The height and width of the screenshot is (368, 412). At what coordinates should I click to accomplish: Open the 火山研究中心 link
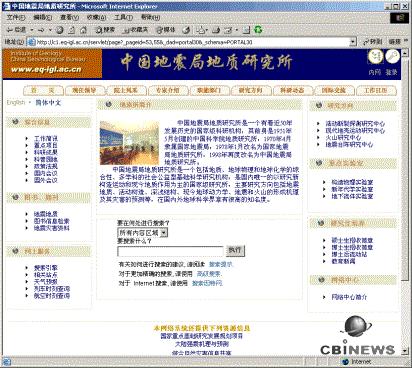coord(343,137)
